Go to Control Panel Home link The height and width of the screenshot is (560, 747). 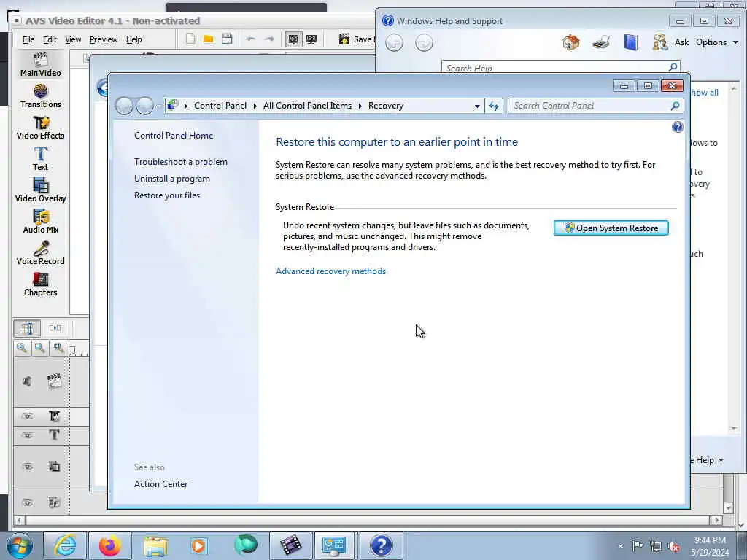click(x=174, y=135)
